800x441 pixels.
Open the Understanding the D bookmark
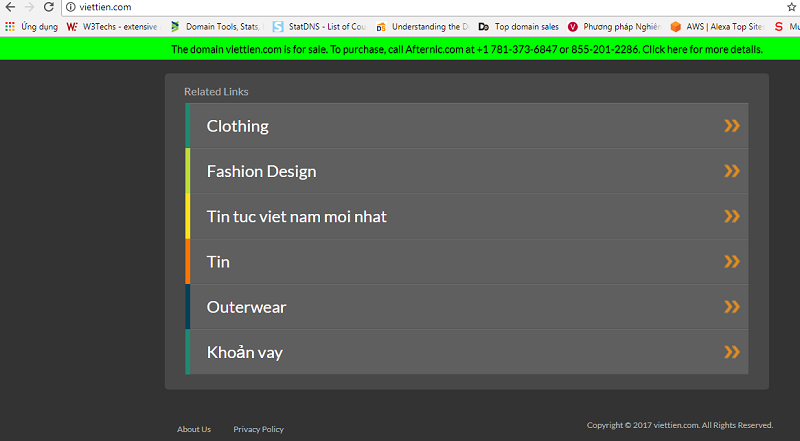[x=420, y=27]
